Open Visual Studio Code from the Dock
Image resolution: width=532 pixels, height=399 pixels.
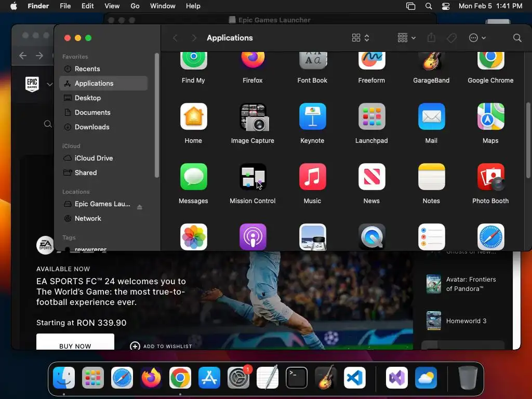click(x=354, y=378)
